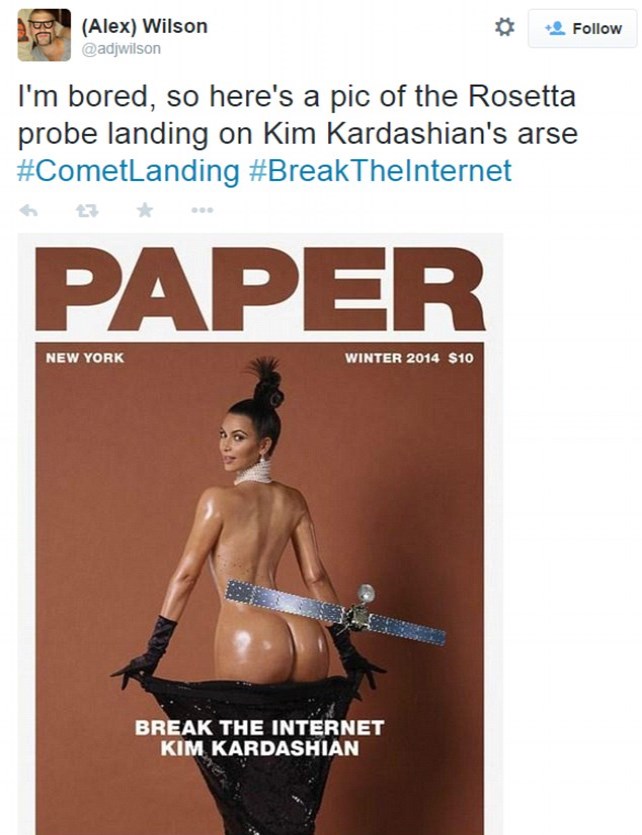Click the person-plus icon inside the Follow button
Viewport: 642px width, 835px height.
(555, 28)
